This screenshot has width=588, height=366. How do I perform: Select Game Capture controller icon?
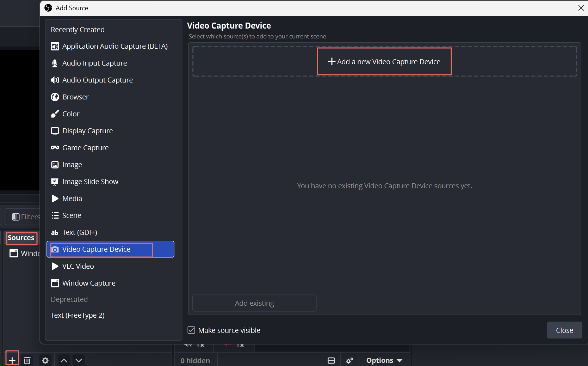point(55,148)
